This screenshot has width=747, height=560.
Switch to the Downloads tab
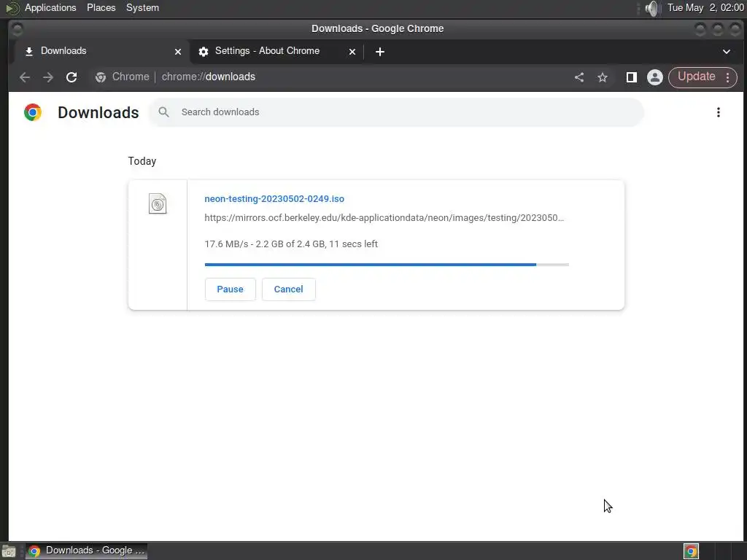point(102,52)
